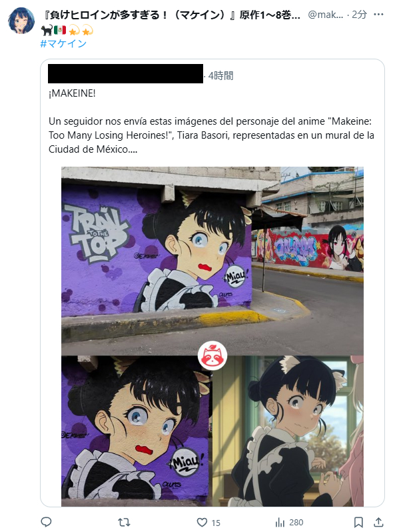
Task: Open the blue-haired anime profile avatar
Action: (x=21, y=21)
